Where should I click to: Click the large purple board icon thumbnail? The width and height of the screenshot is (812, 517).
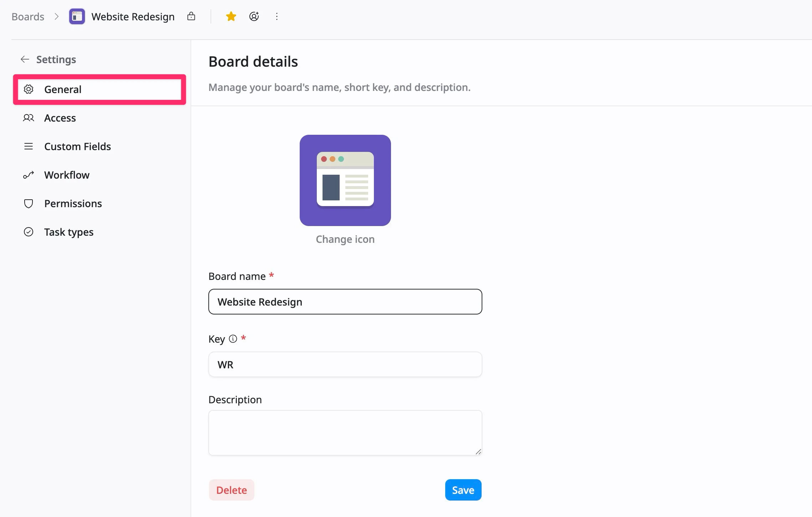coord(345,180)
